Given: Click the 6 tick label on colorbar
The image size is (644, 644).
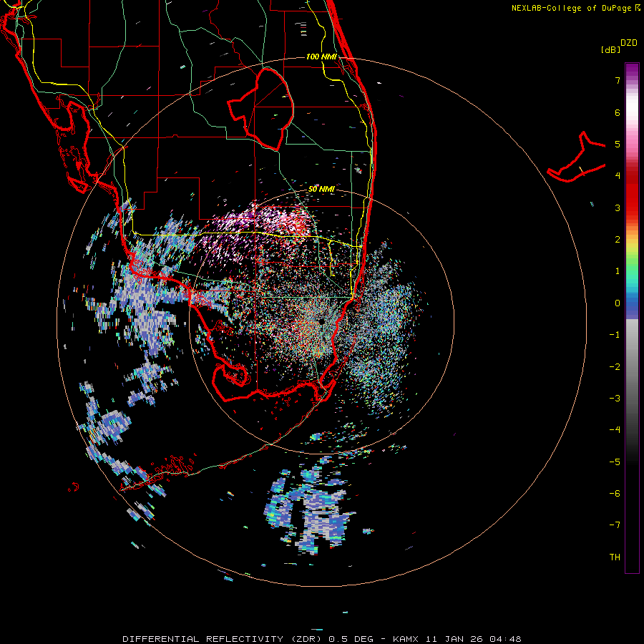Looking at the screenshot, I should point(618,112).
